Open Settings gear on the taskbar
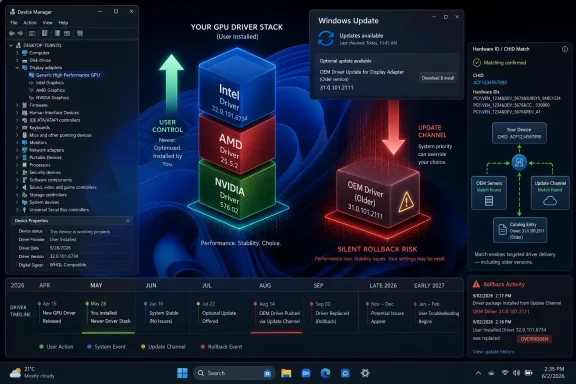 point(365,373)
